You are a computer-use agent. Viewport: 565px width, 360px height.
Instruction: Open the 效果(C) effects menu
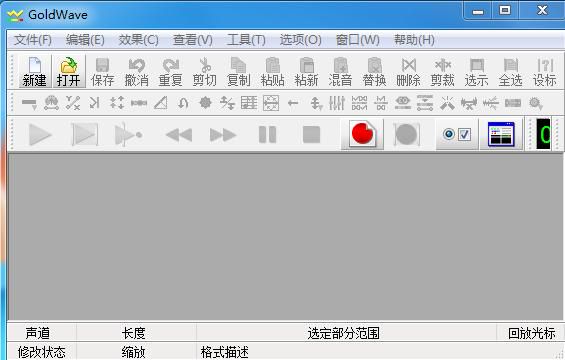138,40
